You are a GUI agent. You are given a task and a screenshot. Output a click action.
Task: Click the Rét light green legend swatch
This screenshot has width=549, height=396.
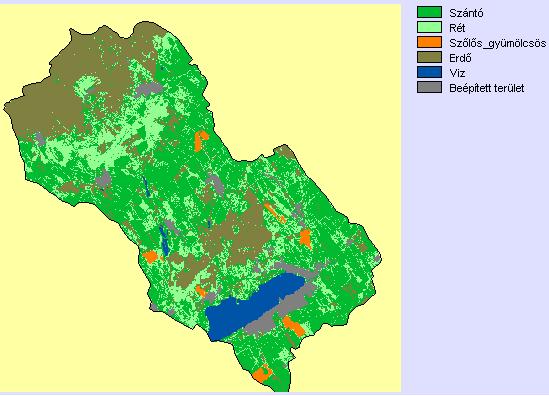click(429, 27)
